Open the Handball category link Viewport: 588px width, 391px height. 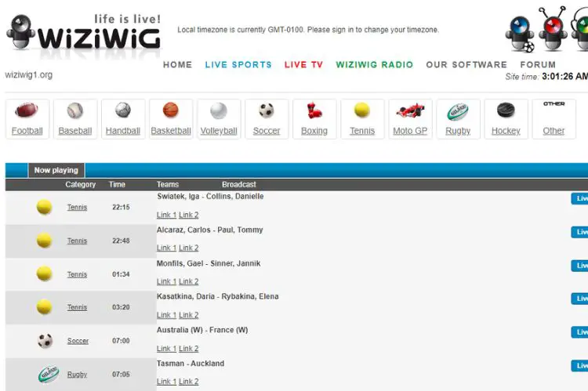[x=123, y=131]
